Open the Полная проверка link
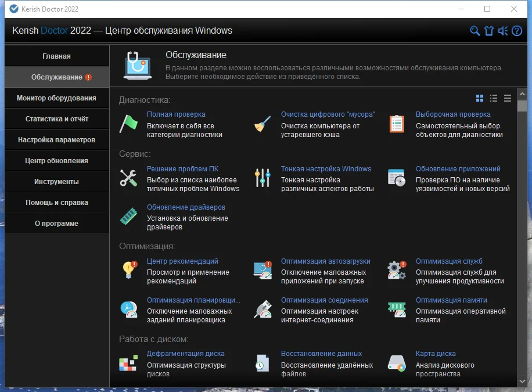 click(176, 114)
